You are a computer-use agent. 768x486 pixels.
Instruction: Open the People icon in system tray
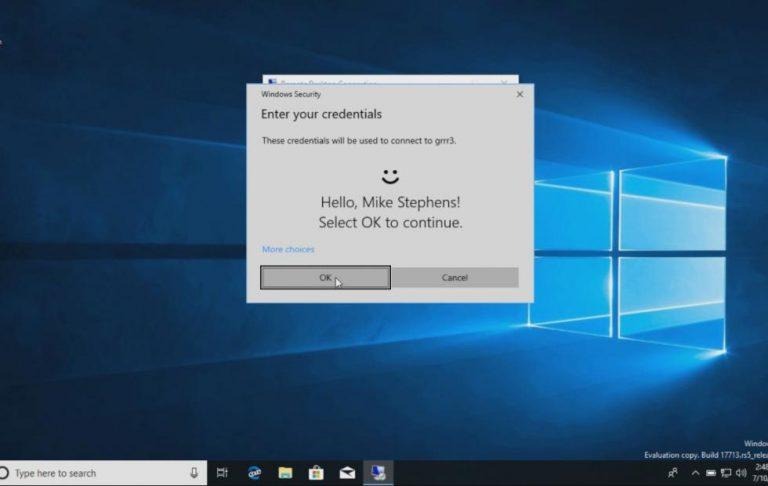[x=673, y=473]
